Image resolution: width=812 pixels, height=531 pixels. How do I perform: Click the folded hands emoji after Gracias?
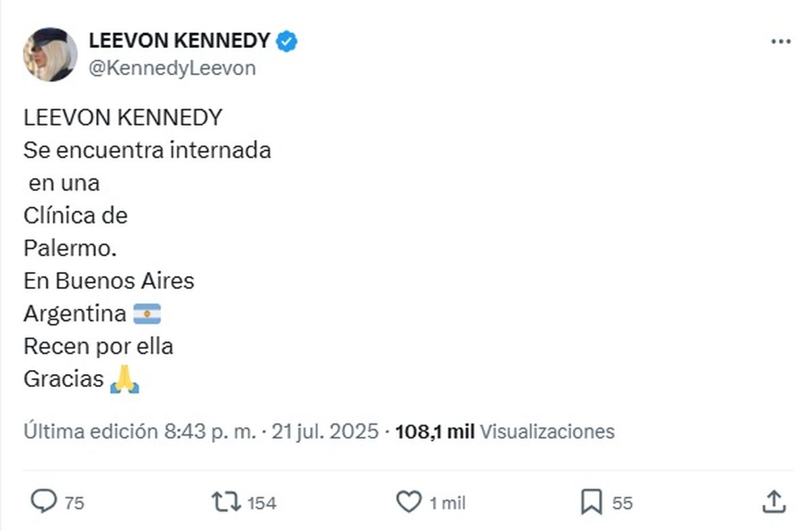click(x=124, y=379)
